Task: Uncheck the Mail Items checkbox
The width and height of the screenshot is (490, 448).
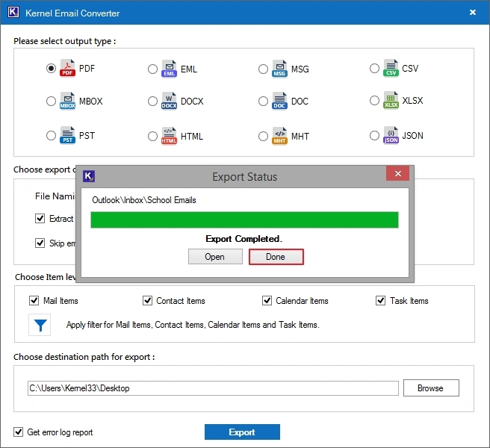Action: click(34, 301)
